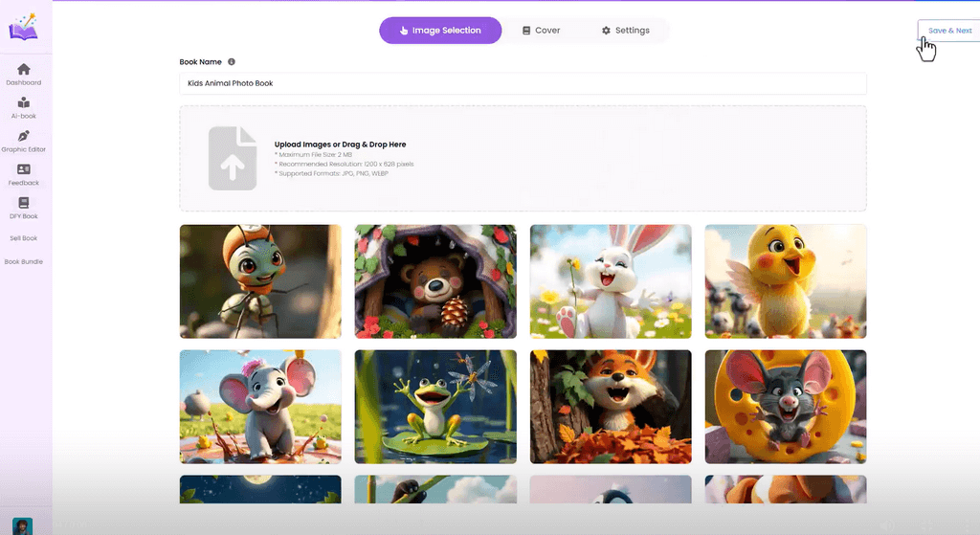The image size is (980, 535).
Task: Click the Book Name info icon
Action: coord(232,62)
